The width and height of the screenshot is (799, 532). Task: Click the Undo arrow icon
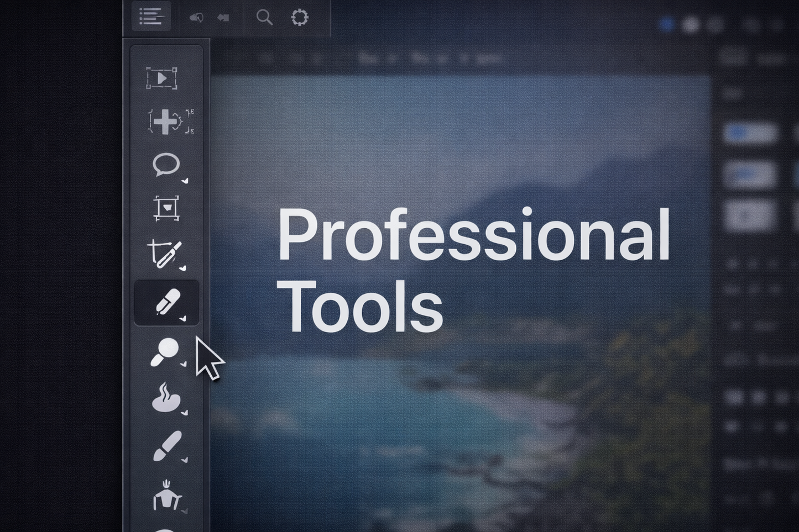pyautogui.click(x=197, y=17)
